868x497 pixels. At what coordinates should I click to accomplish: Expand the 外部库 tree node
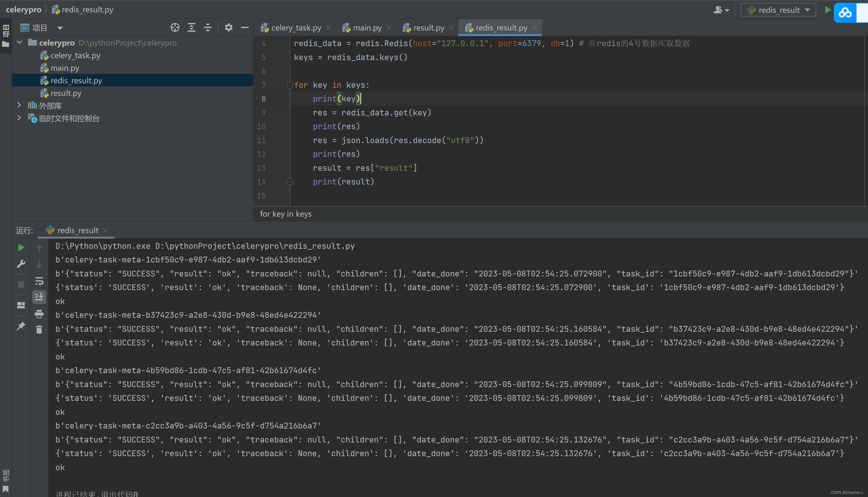click(19, 105)
